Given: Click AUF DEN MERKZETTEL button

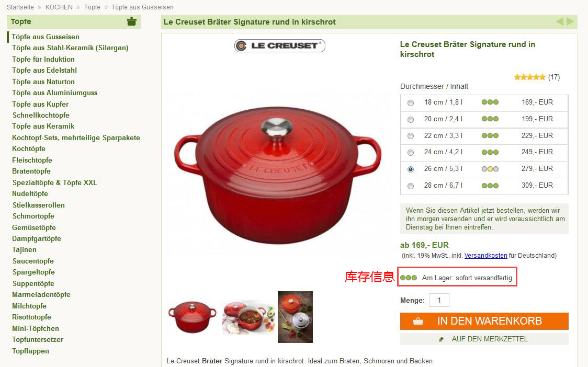Looking at the screenshot, I should pyautogui.click(x=484, y=339).
